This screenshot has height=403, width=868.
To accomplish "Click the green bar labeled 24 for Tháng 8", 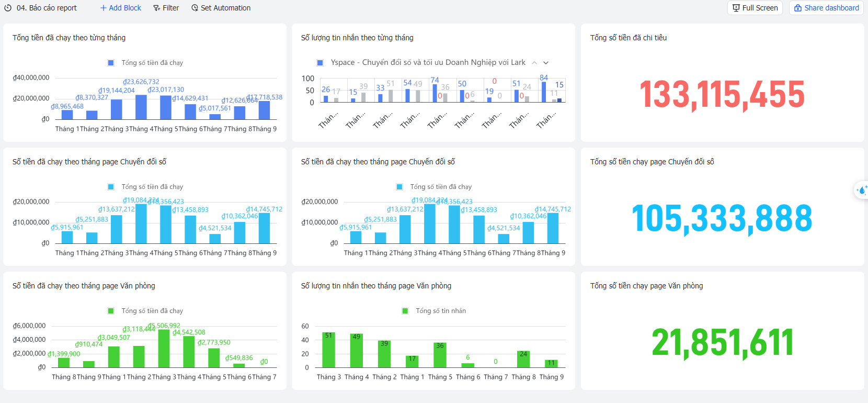I will 523,359.
